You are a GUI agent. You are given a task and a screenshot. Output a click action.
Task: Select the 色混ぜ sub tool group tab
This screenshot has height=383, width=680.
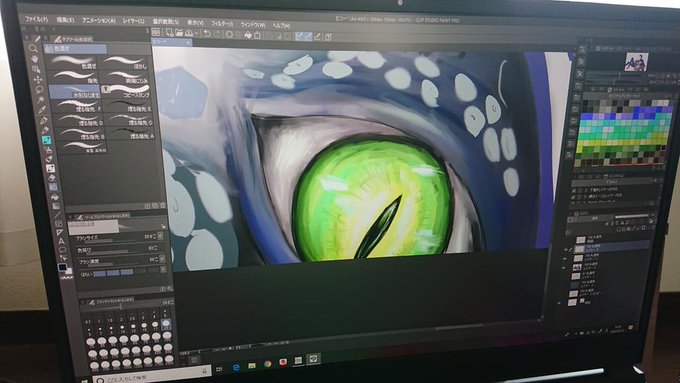tap(75, 49)
